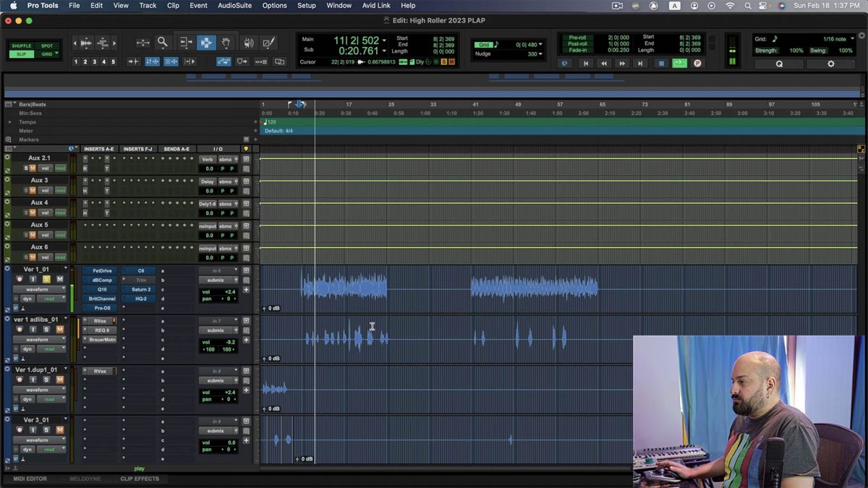The height and width of the screenshot is (488, 868).
Task: Select the Zoomer tool
Action: point(162,43)
